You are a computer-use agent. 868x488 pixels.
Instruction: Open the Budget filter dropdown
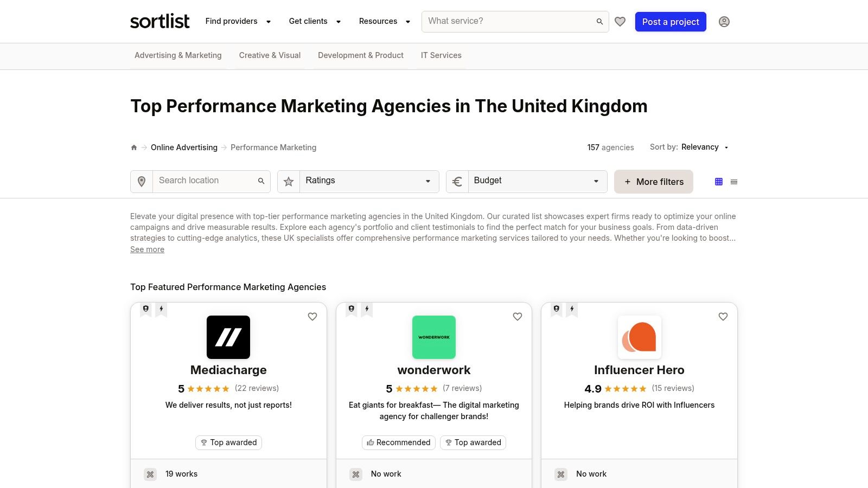537,181
